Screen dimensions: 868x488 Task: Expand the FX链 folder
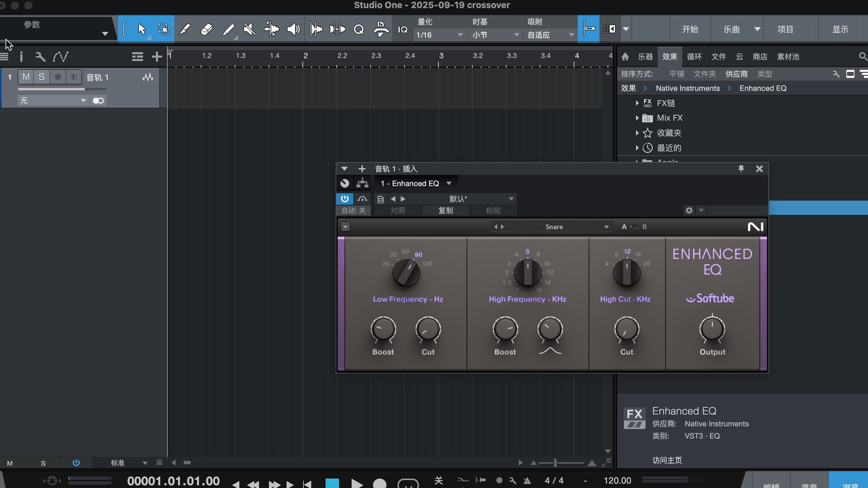pos(637,103)
